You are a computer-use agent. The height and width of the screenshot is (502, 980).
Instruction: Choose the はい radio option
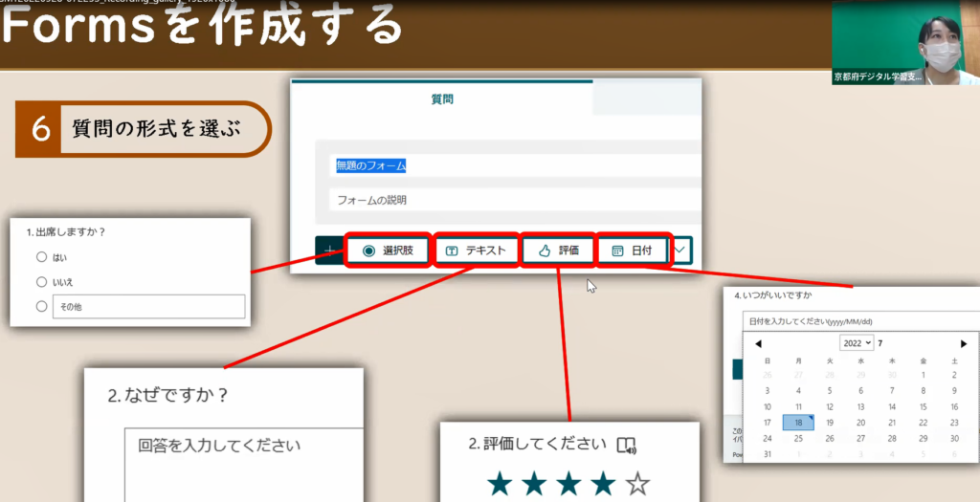coord(41,256)
